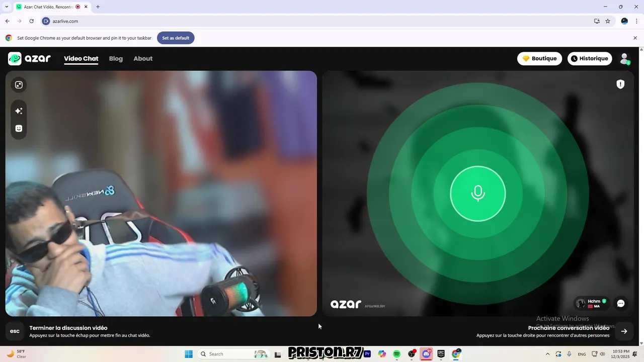Switch ENG input language

[582, 354]
